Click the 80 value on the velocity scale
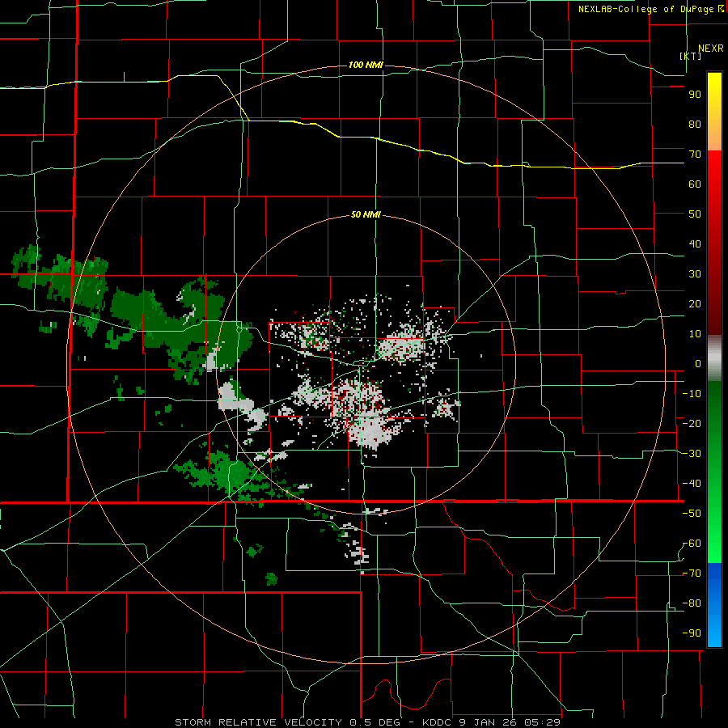728x728 pixels. pyautogui.click(x=695, y=125)
